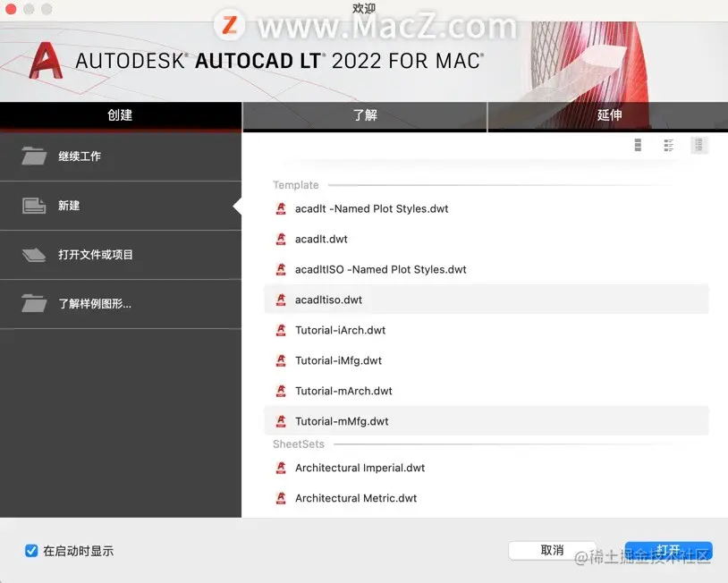Select 了解样例图形... in the sidebar
This screenshot has height=583, width=728.
pos(121,304)
